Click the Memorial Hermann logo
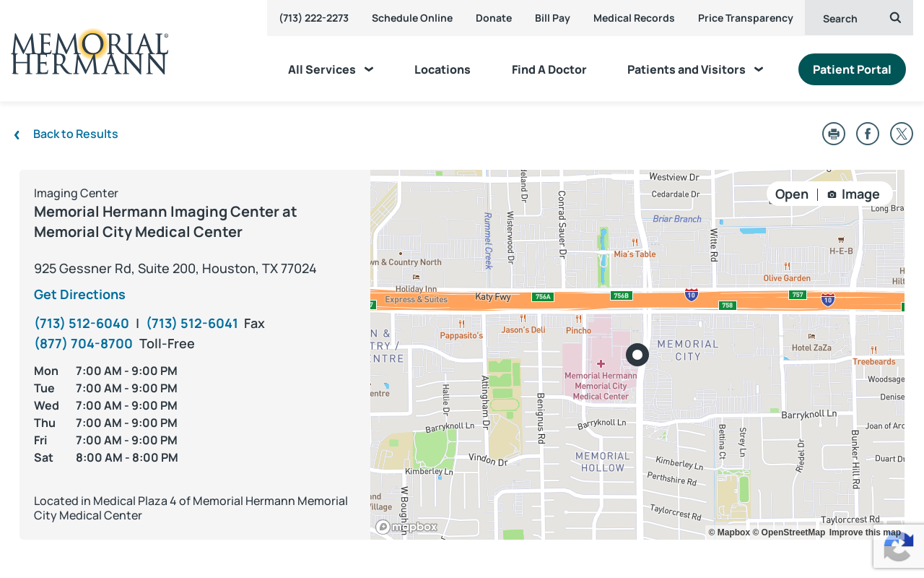 click(x=90, y=51)
